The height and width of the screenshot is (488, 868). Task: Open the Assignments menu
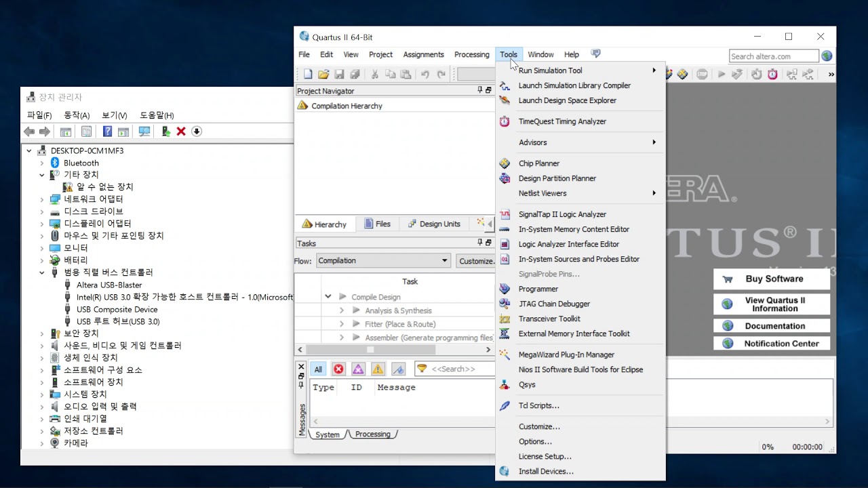423,55
